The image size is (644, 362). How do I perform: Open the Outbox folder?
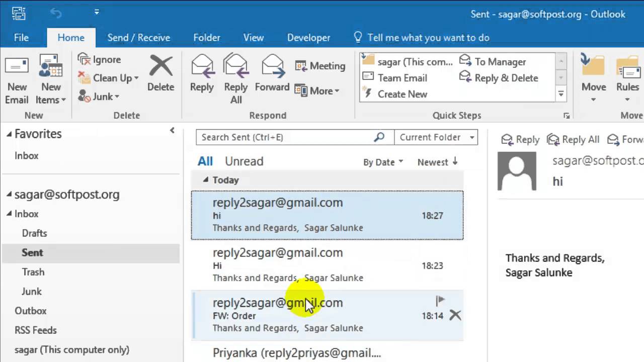point(31,311)
